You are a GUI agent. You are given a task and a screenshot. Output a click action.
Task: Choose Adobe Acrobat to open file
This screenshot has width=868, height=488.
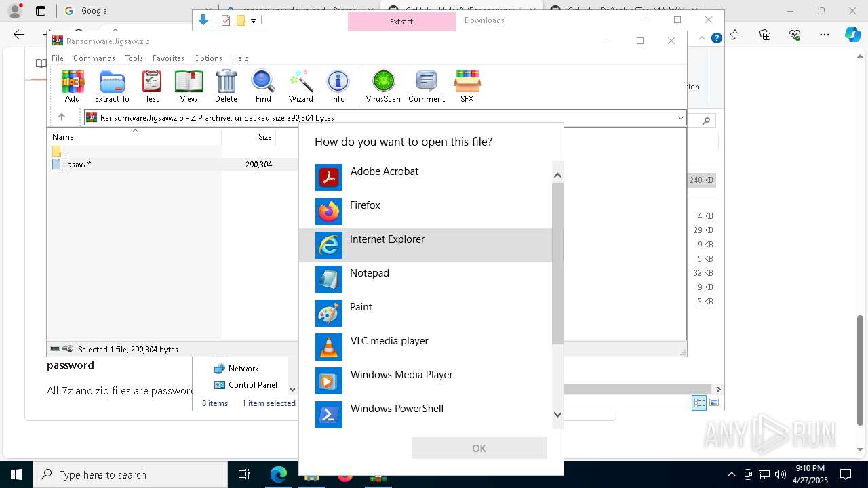click(x=426, y=178)
